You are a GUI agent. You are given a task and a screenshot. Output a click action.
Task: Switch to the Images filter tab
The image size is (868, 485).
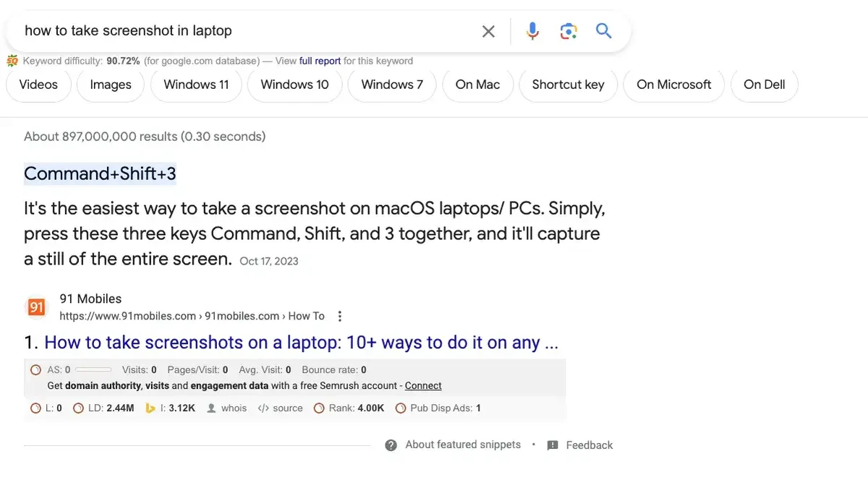click(x=110, y=85)
